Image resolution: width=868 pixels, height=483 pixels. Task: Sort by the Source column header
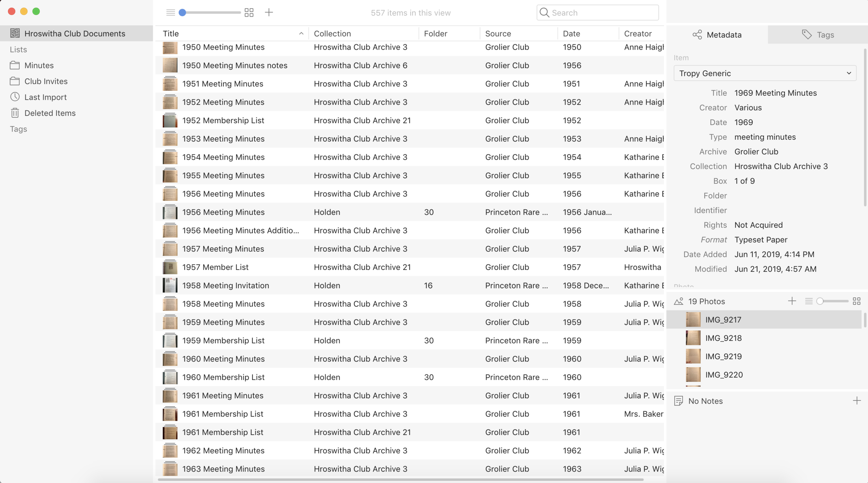coord(519,34)
